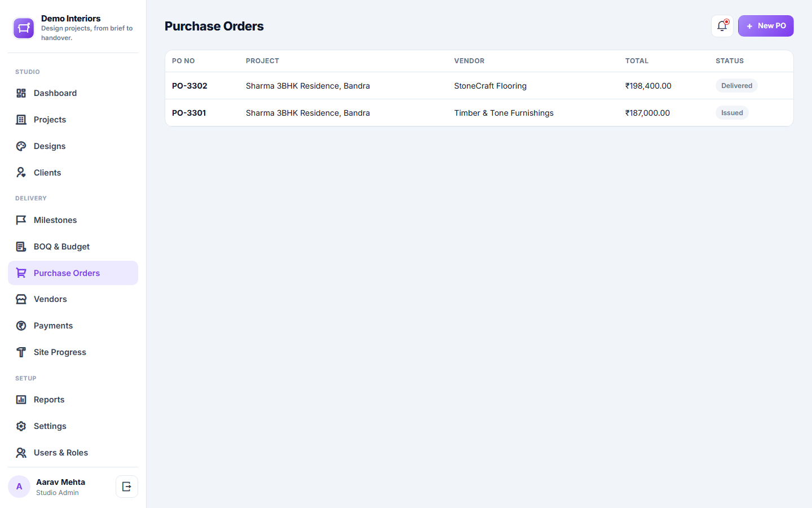Screen dimensions: 812x508
Task: Click the PO NO column header
Action: click(x=183, y=61)
